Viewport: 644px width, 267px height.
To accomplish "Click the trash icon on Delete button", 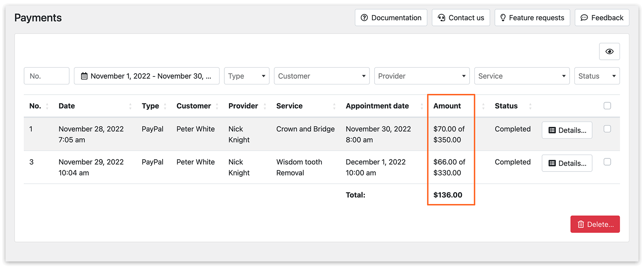I will click(x=581, y=224).
